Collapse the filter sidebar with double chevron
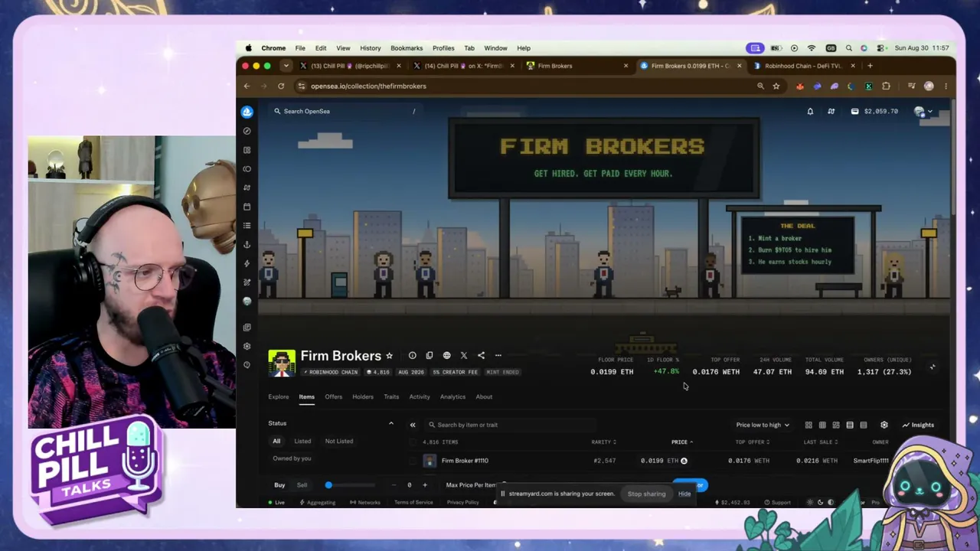The image size is (980, 551). pyautogui.click(x=413, y=425)
